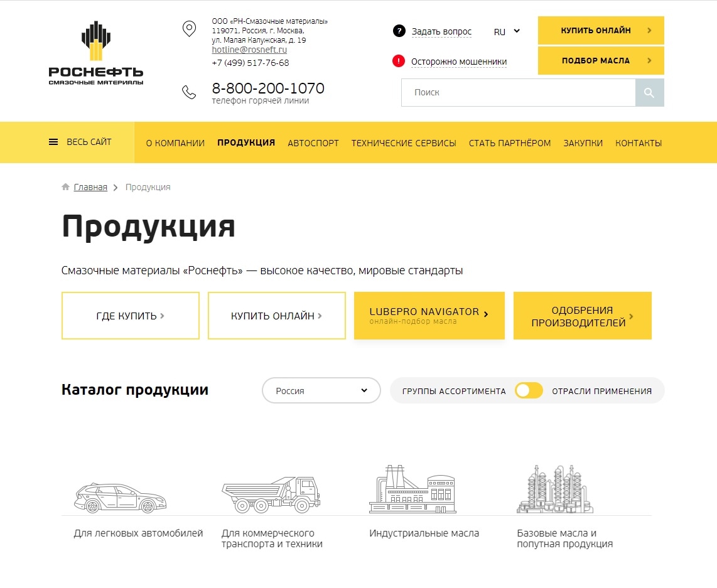Screen dimensions: 717x588
Task: Open the ПРОДУКЦИЯ menu item
Action: (x=246, y=142)
